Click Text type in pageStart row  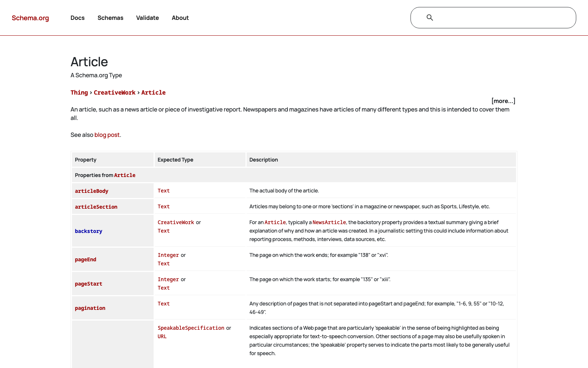point(164,288)
